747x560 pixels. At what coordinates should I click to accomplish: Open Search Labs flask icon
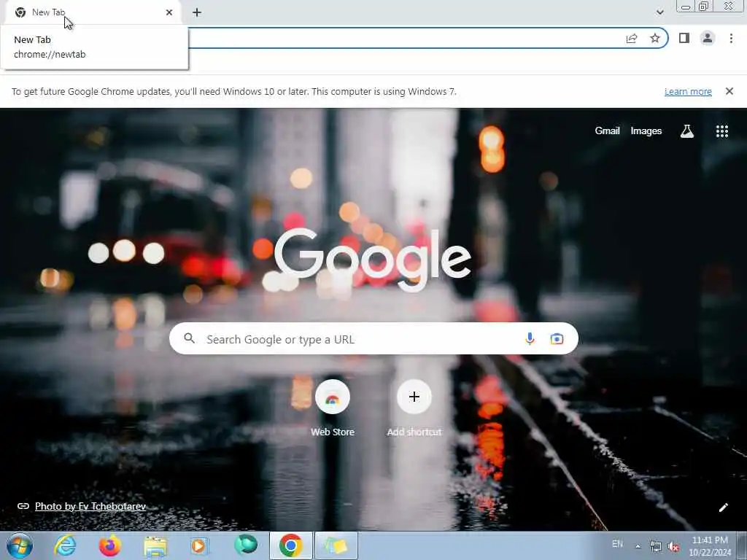pyautogui.click(x=687, y=131)
